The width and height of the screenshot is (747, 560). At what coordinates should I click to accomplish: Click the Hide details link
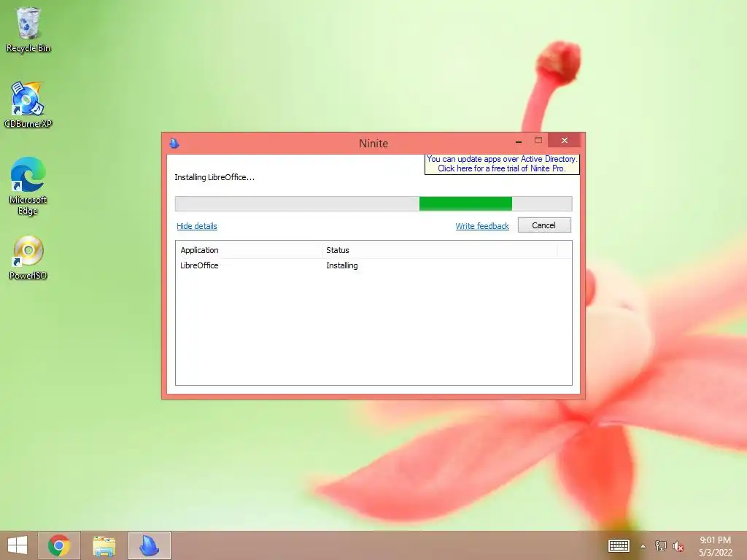[197, 226]
